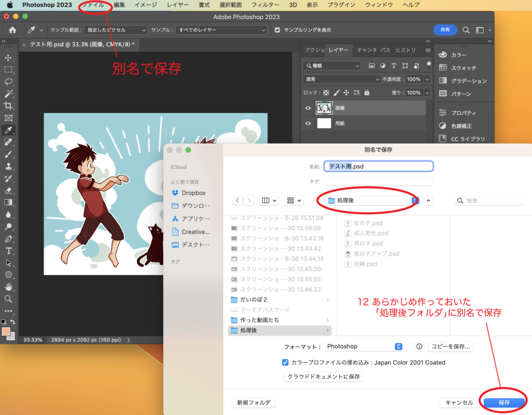This screenshot has width=532, height=415.
Task: Select the Pen tool
Action: pos(8,239)
